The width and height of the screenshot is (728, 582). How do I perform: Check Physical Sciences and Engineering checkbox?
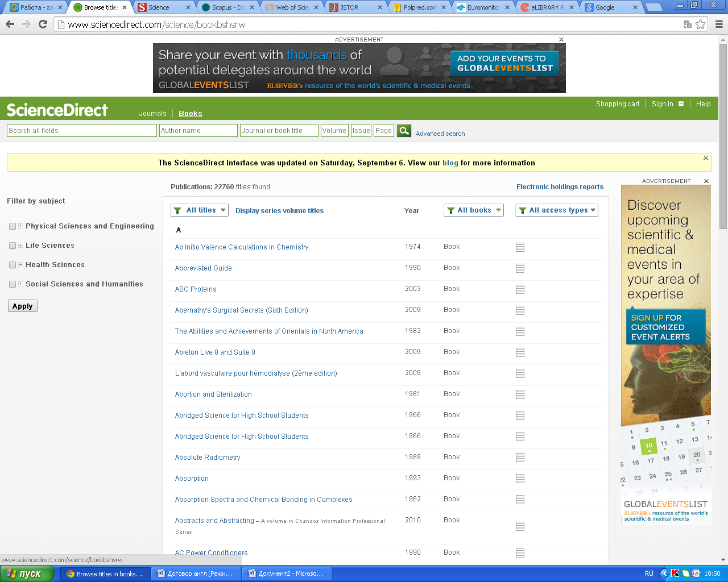point(13,226)
